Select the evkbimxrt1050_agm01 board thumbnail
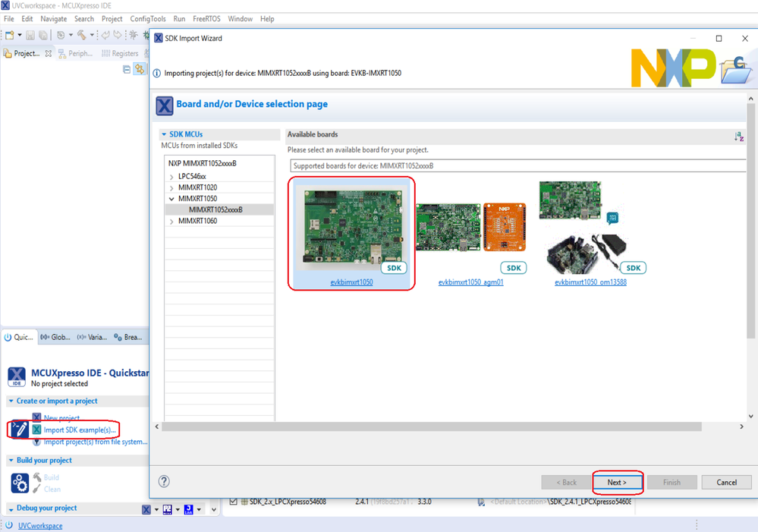Viewport: 758px width, 532px height. (471, 228)
